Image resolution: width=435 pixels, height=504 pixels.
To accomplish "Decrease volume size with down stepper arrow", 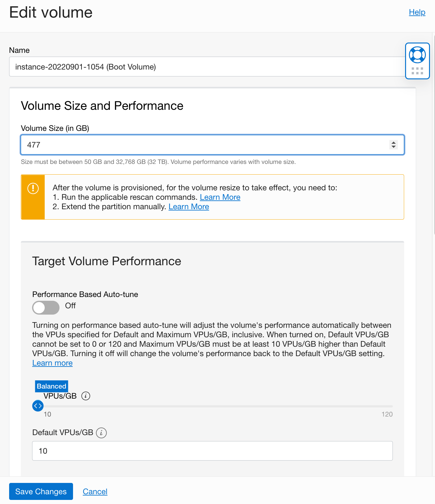I will [x=393, y=147].
